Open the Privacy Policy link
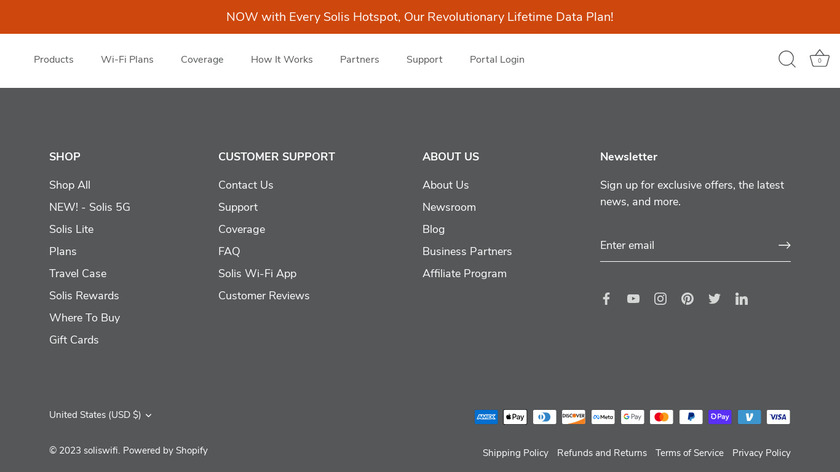 (761, 453)
